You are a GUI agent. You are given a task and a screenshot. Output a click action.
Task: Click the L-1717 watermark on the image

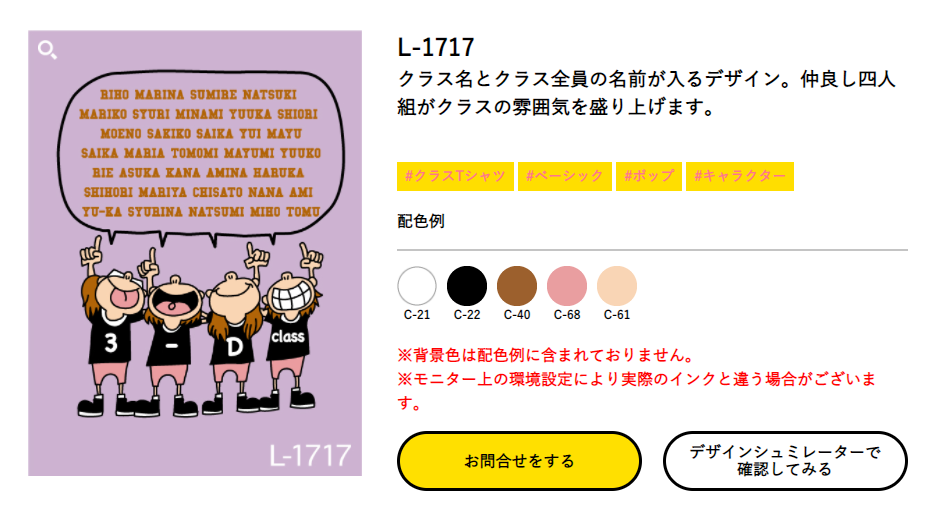310,456
